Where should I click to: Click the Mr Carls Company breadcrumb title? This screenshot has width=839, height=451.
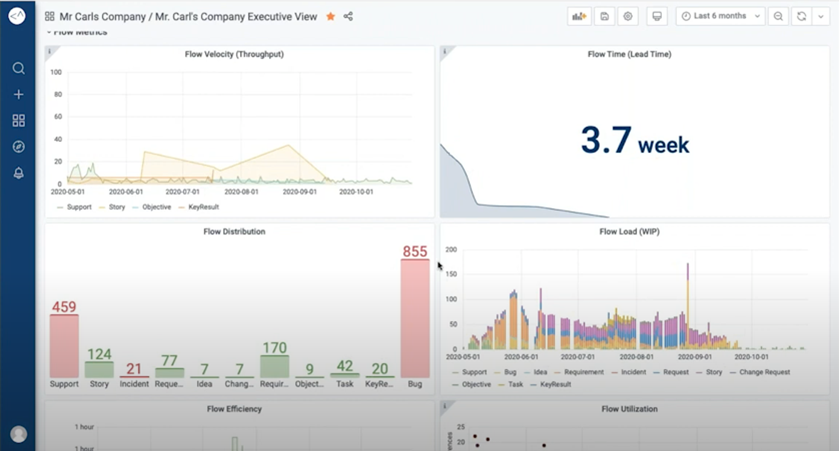(x=102, y=17)
